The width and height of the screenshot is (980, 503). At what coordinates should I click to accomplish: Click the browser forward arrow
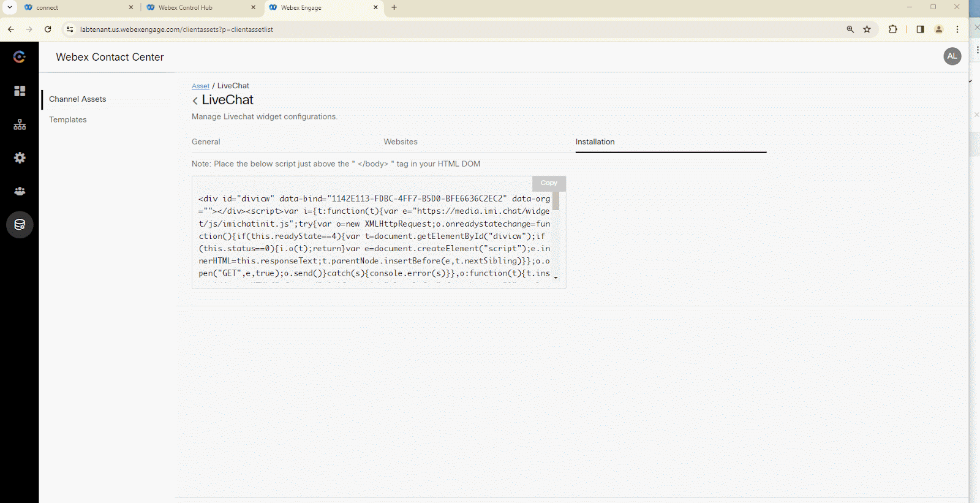pyautogui.click(x=29, y=29)
